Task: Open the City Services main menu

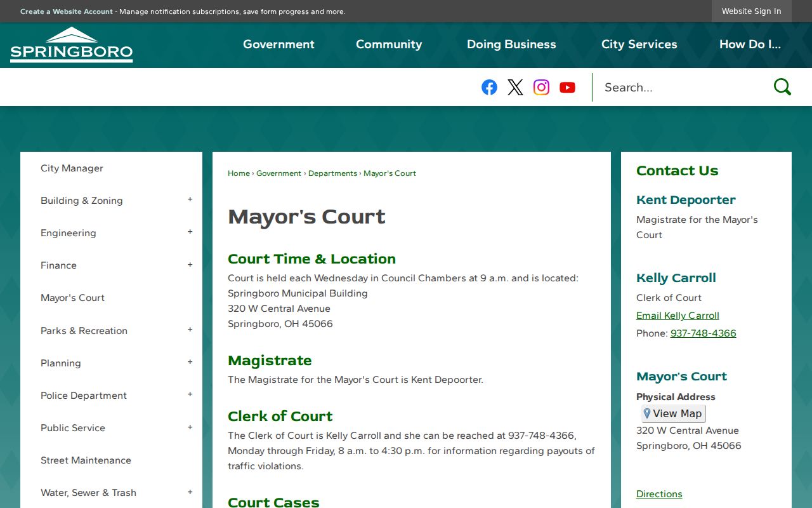Action: pos(639,44)
